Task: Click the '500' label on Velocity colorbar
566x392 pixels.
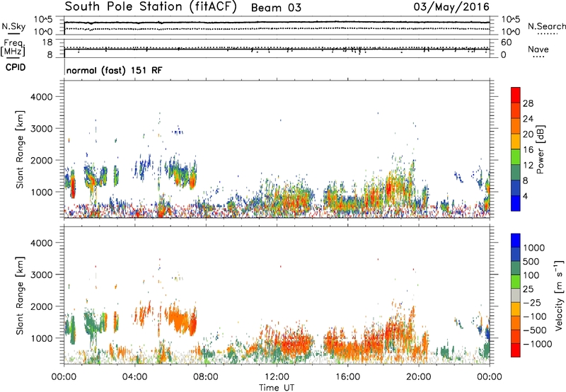Action: [x=531, y=262]
